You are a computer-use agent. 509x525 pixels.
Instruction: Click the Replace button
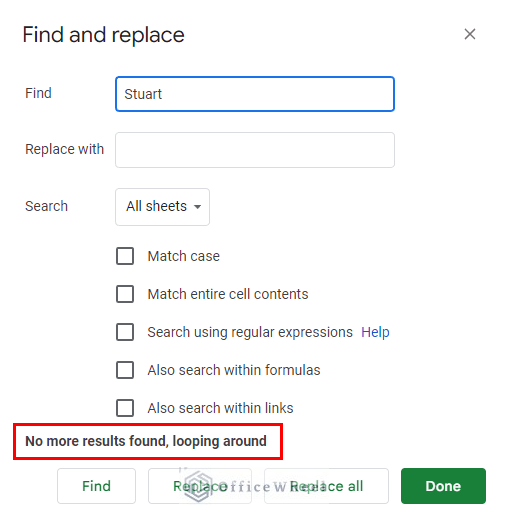[200, 486]
